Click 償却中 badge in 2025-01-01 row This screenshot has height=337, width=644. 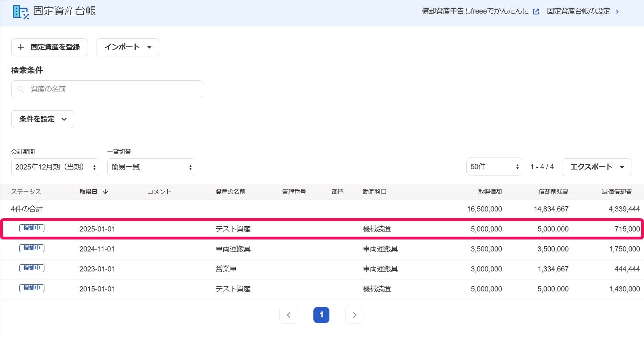tap(32, 228)
